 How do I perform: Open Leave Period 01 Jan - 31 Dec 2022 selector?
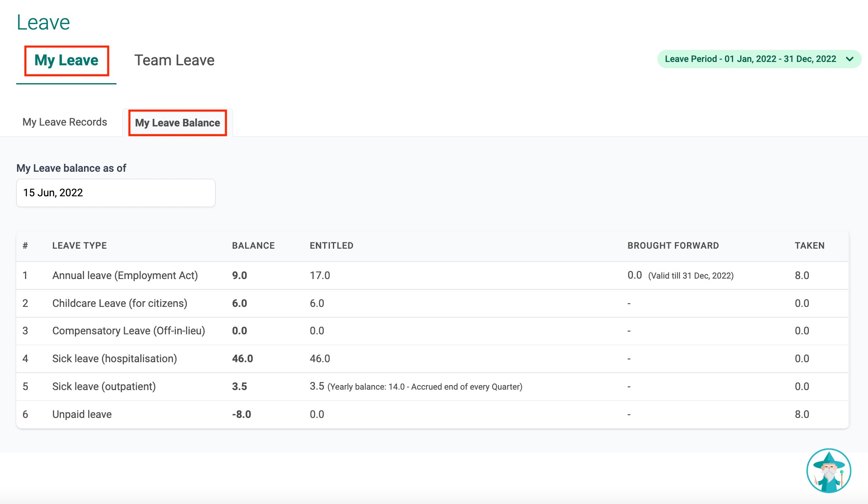[750, 59]
